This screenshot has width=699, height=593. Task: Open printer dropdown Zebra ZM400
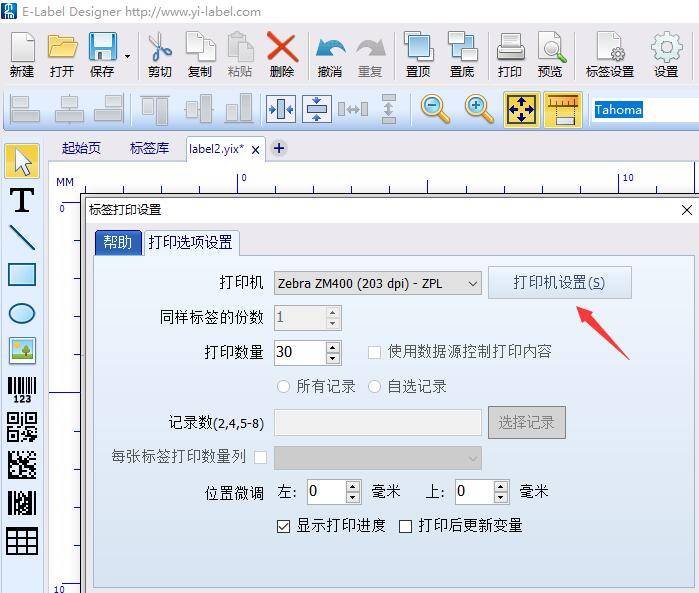click(x=378, y=283)
